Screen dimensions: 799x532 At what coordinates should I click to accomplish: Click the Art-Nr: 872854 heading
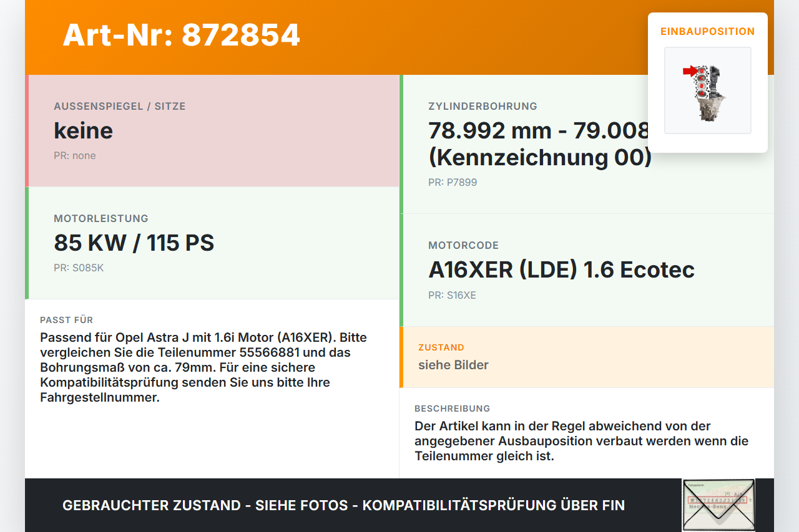pyautogui.click(x=181, y=35)
